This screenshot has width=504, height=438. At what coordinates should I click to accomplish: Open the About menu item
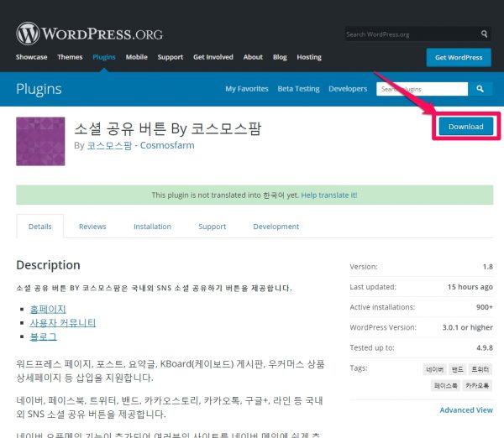253,57
